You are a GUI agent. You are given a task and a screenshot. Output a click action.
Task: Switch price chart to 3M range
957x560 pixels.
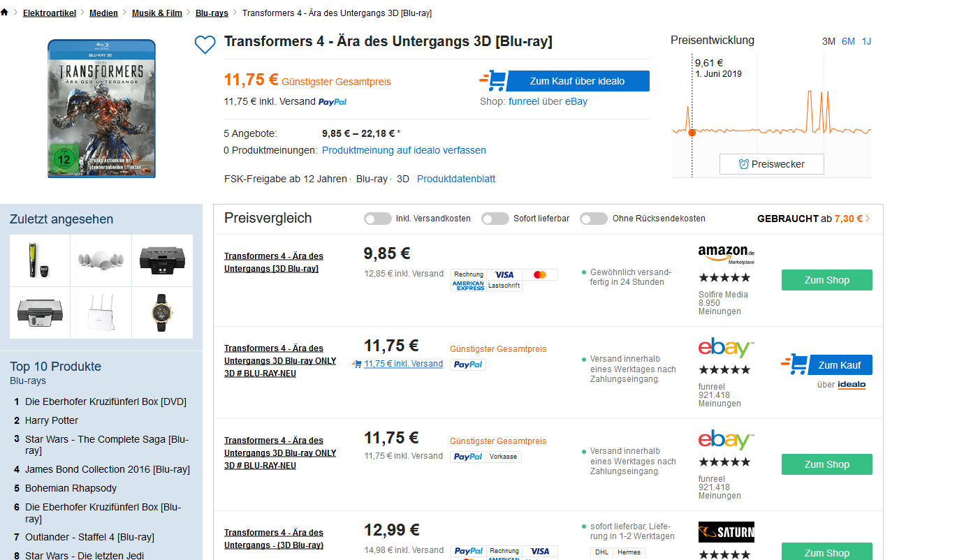click(828, 41)
